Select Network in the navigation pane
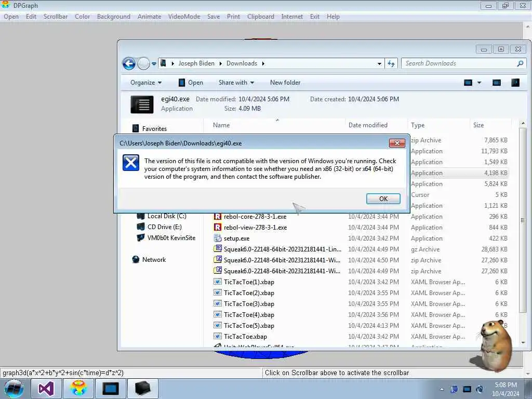 point(154,260)
